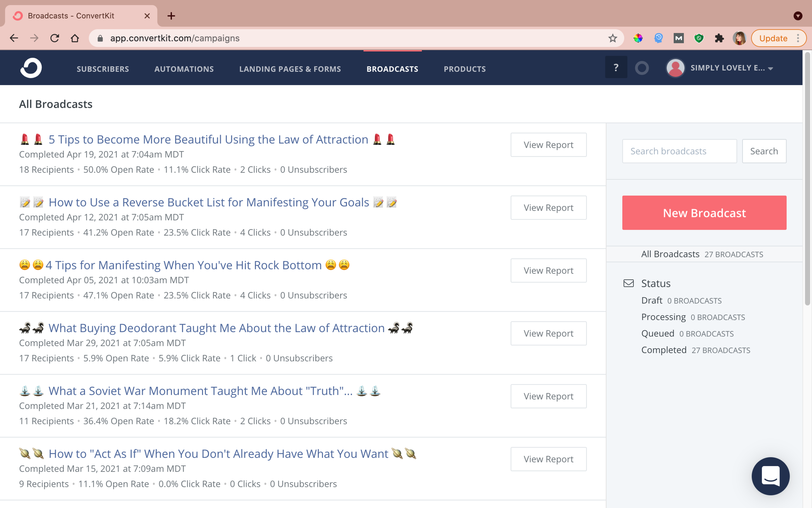Filter by Completed broadcasts status
Viewport: 812px width, 508px height.
(x=664, y=350)
